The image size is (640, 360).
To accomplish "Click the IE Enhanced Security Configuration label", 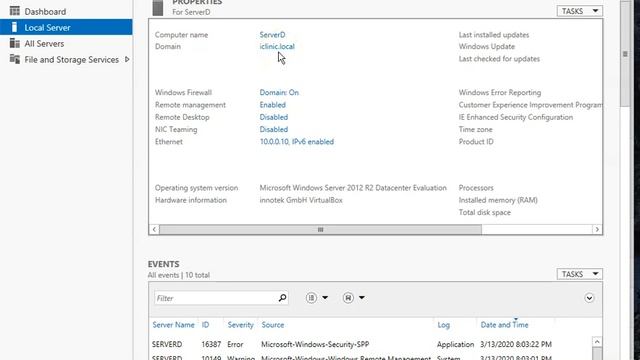I will point(516,117).
